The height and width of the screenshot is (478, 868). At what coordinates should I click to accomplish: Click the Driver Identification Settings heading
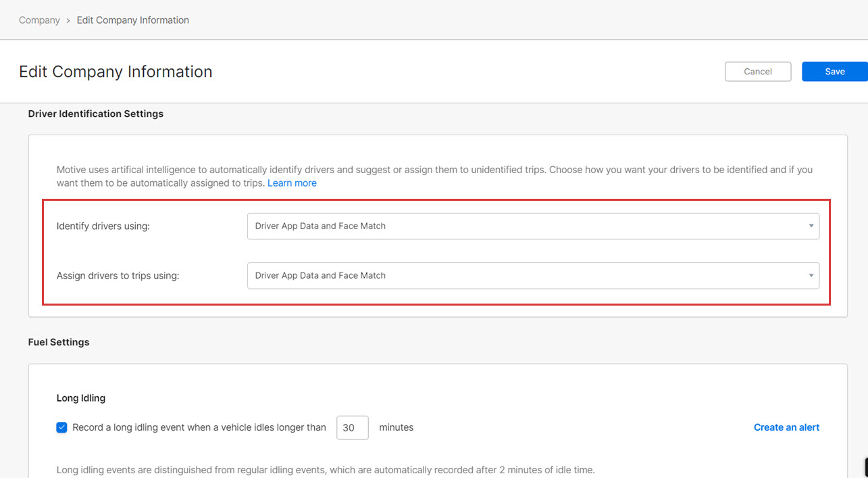(x=96, y=114)
